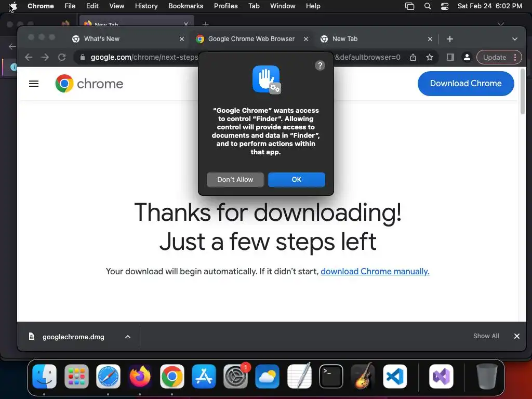This screenshot has height=399, width=532.
Task: Open the Bookmarks menu
Action: click(x=185, y=6)
